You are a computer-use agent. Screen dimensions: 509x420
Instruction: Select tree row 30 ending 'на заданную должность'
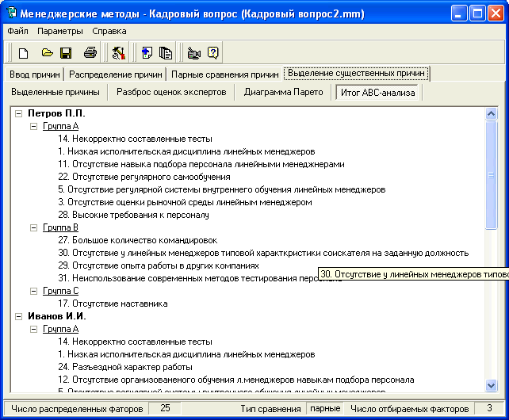pos(263,253)
